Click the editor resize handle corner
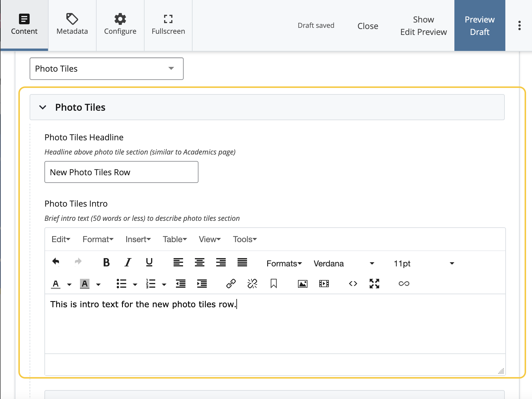This screenshot has width=532, height=399. pyautogui.click(x=501, y=371)
